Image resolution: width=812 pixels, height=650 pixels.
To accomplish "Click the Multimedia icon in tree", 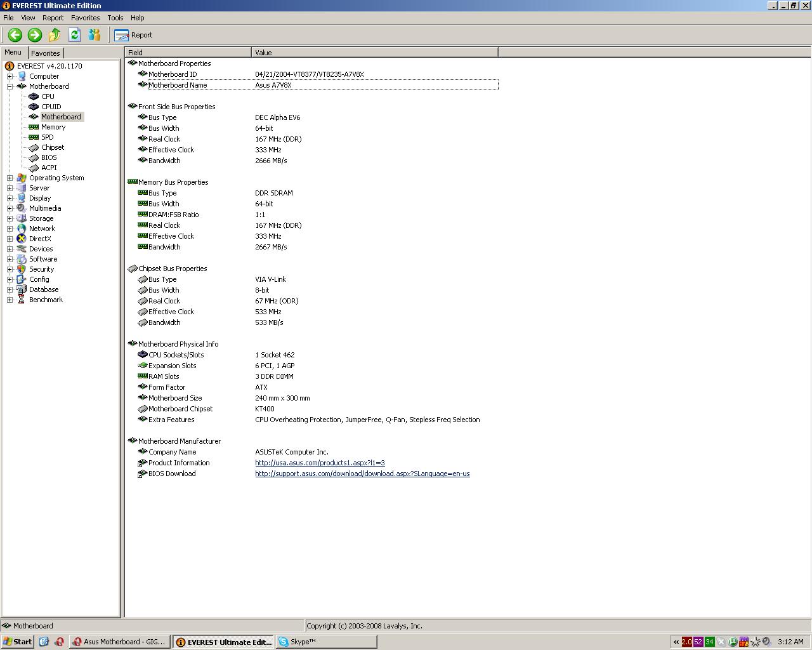I will [x=22, y=208].
